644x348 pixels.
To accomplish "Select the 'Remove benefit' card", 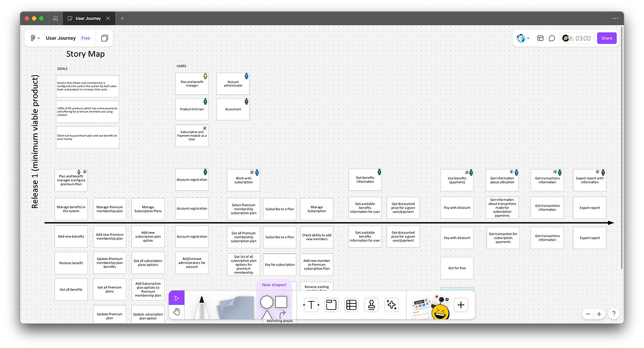I will (x=71, y=263).
